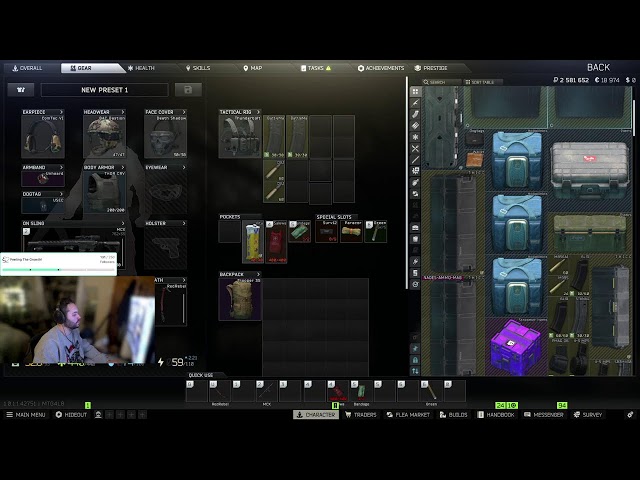Select the ComTac headset in Earpiece slot
Image resolution: width=640 pixels, height=480 pixels.
tap(43, 137)
